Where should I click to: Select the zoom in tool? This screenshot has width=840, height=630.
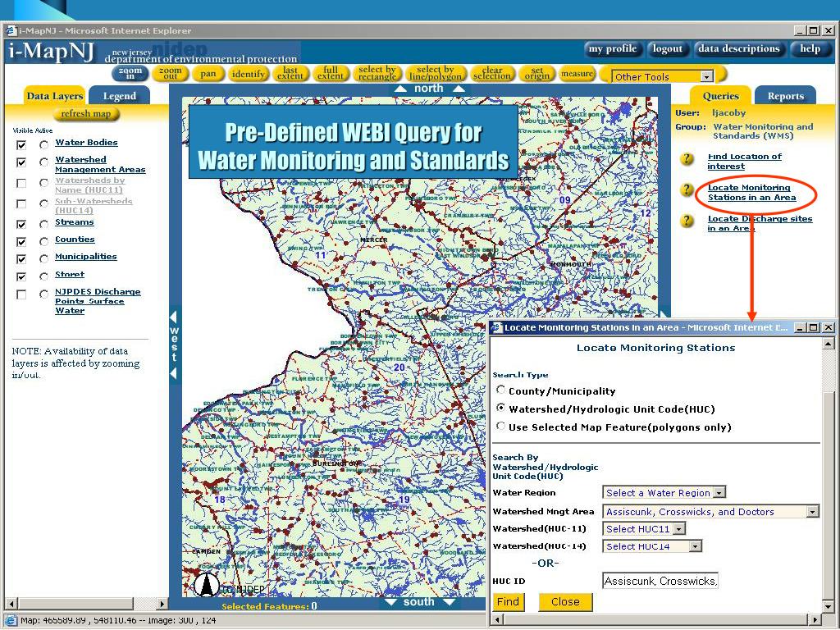click(x=130, y=73)
